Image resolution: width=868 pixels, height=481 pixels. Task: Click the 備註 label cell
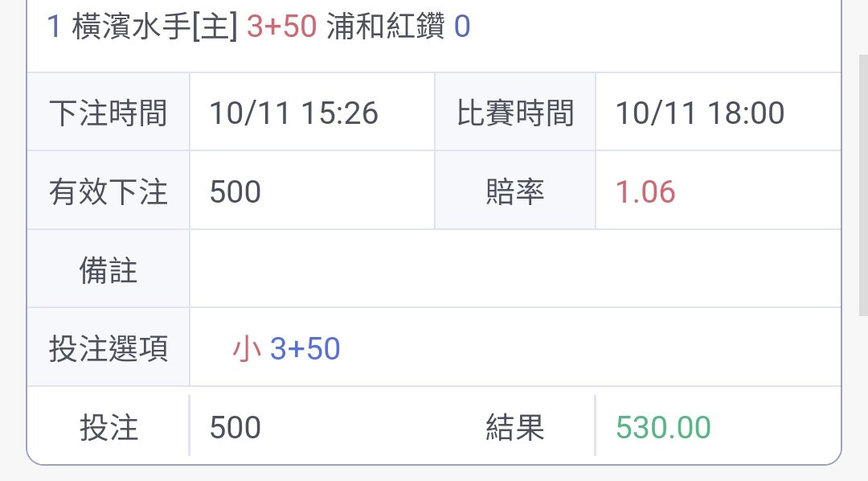tap(108, 269)
